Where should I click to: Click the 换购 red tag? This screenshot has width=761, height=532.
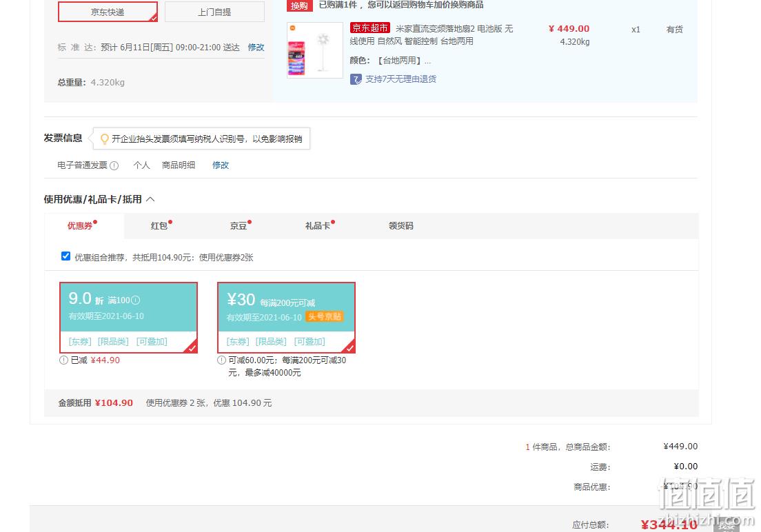point(299,6)
